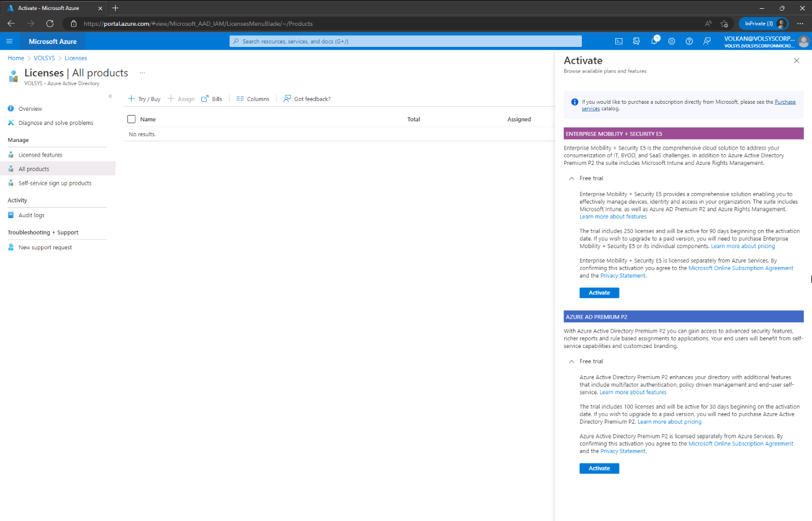Select Licensed features in the sidebar
Image resolution: width=812 pixels, height=521 pixels.
[x=40, y=155]
